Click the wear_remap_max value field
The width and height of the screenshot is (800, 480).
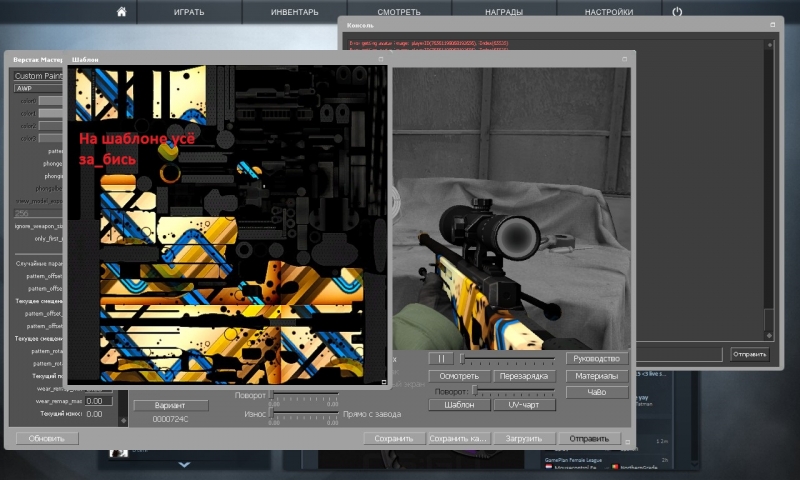(x=98, y=401)
